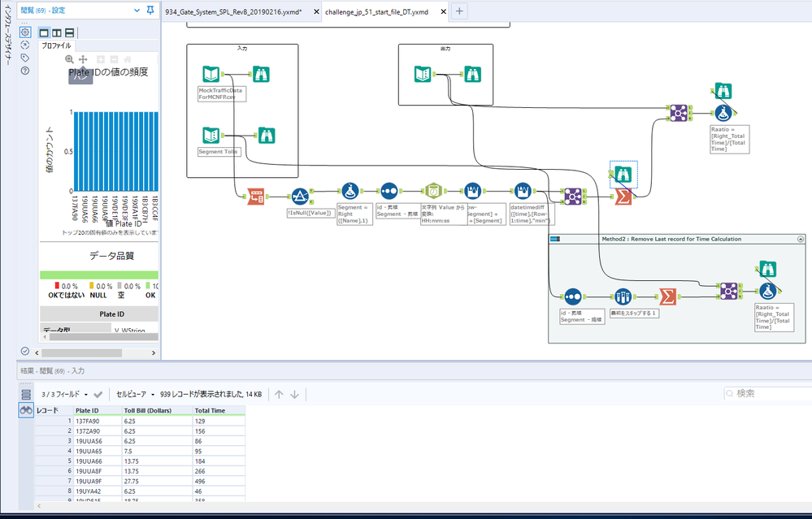
Task: Select the DateTime tool converting to HH:mm:ss
Action: point(433,192)
